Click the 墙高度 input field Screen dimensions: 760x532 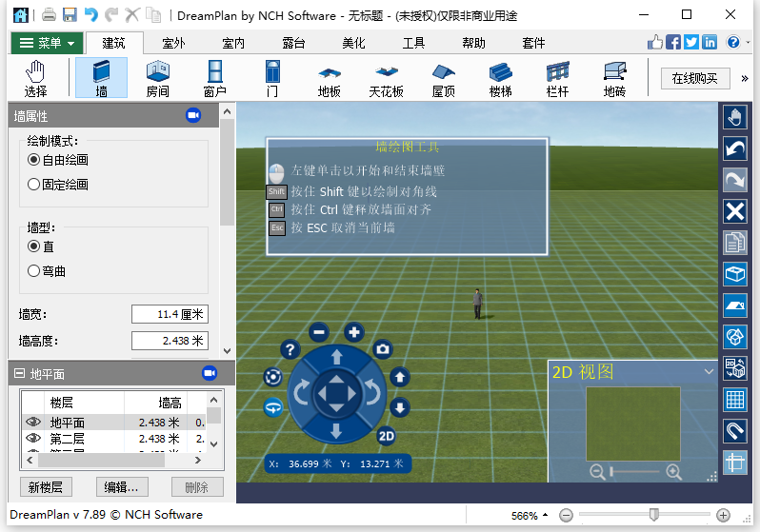coord(170,341)
